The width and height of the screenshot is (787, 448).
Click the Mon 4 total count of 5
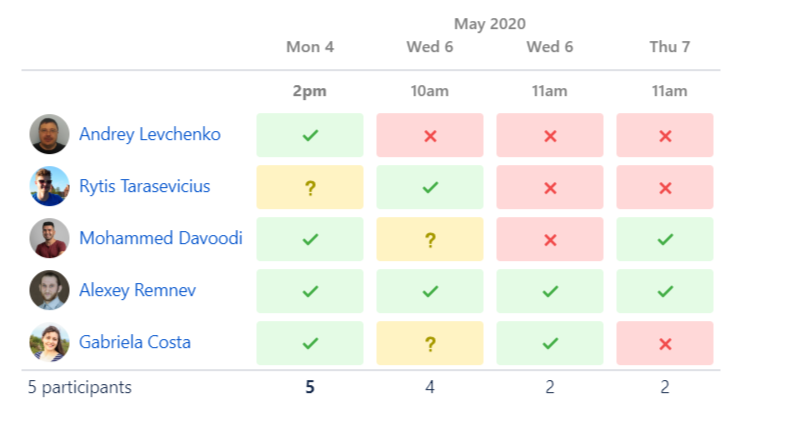(310, 387)
